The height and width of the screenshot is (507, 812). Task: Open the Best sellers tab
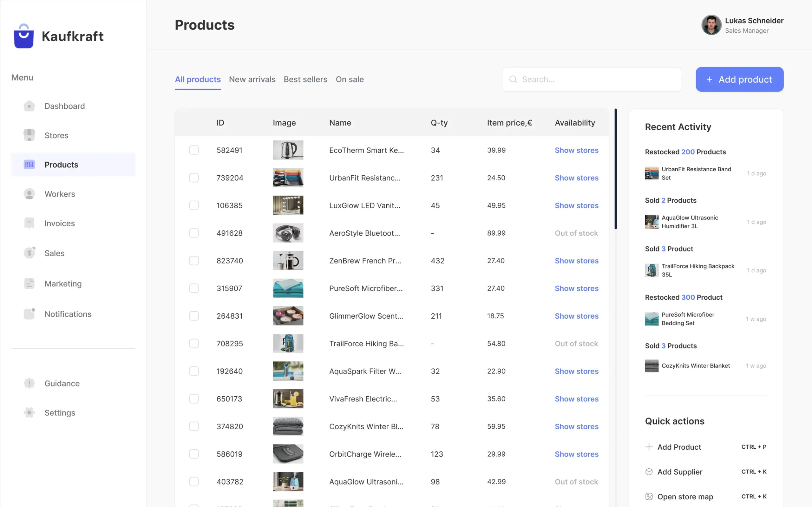tap(305, 79)
